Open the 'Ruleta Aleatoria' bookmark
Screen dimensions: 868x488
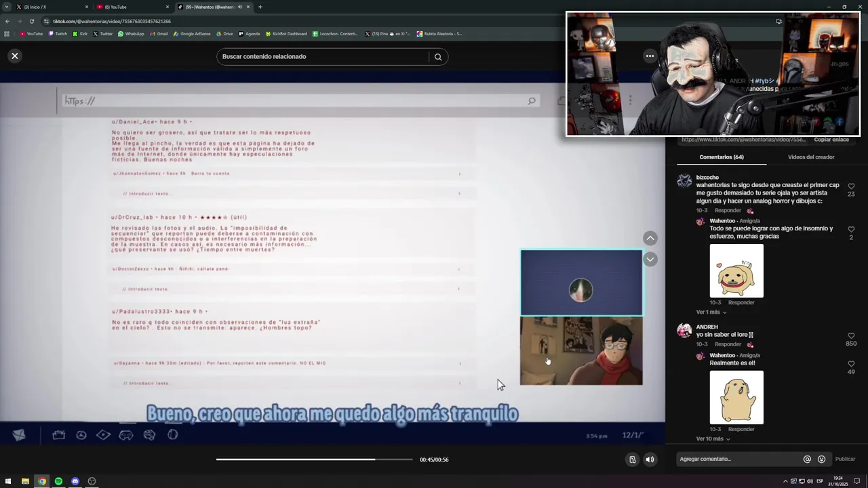tap(439, 34)
